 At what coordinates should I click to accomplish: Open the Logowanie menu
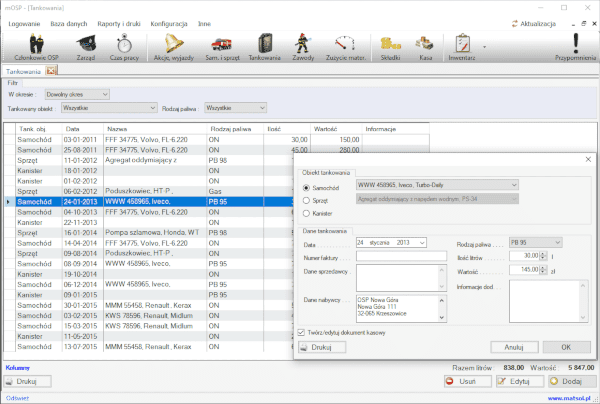(24, 24)
